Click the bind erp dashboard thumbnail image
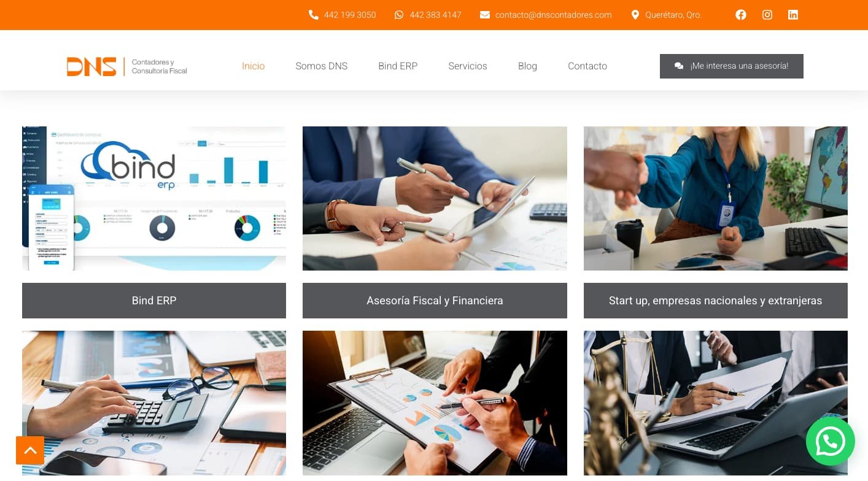 [x=154, y=198]
